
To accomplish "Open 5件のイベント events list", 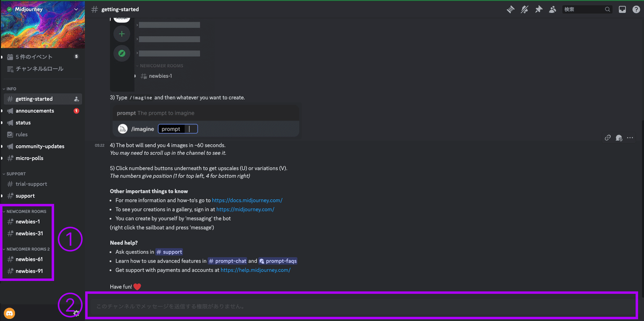I will (x=34, y=57).
